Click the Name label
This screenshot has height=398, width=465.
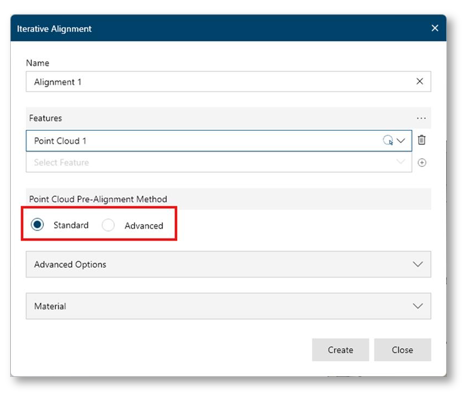[38, 63]
